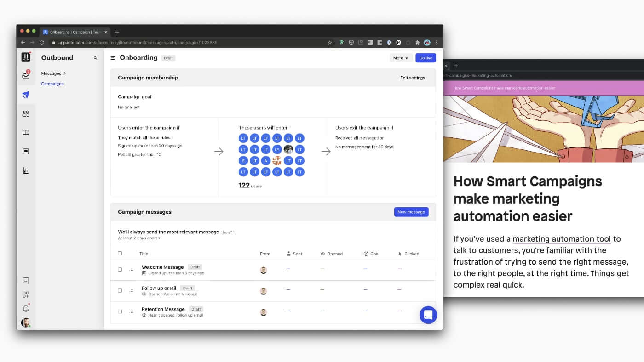Open the More dropdown
The image size is (644, 362).
tap(401, 58)
